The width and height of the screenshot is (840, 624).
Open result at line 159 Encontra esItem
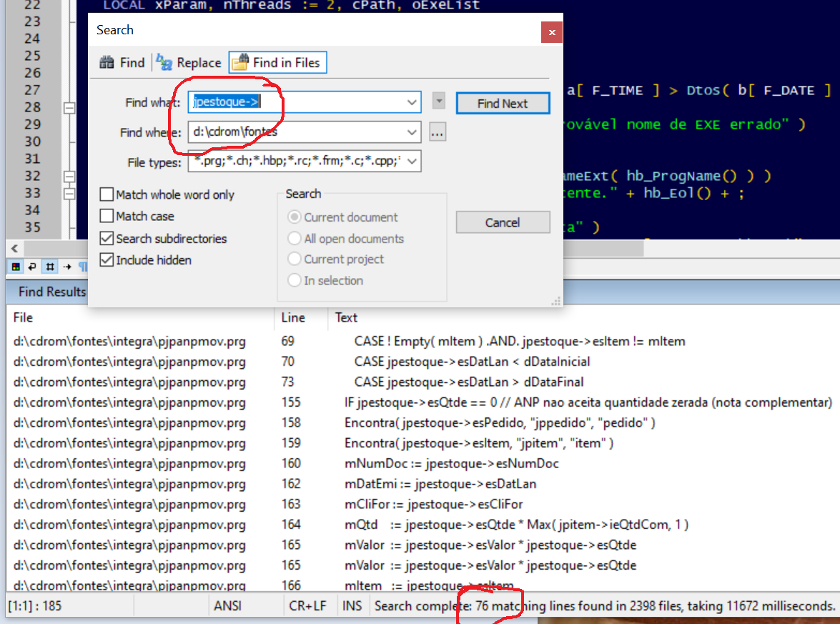coord(423,443)
